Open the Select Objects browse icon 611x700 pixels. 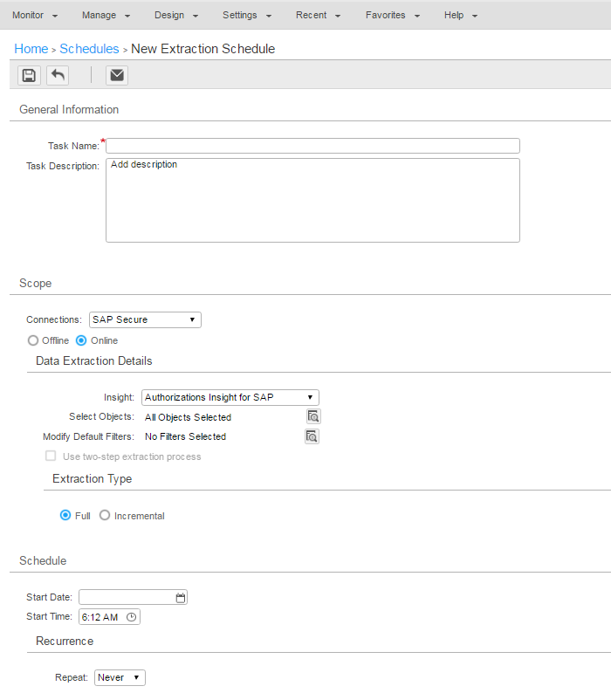tap(312, 416)
